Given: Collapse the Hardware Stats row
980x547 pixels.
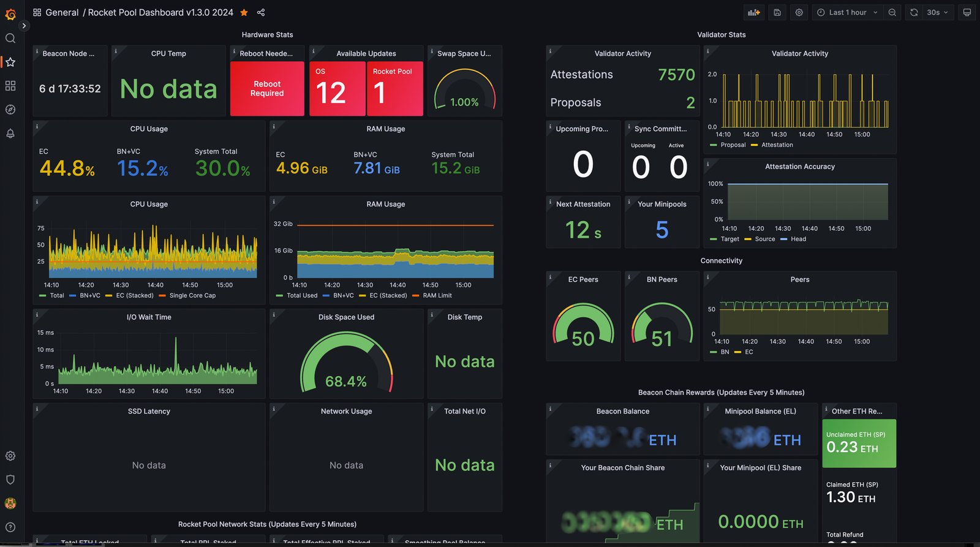Looking at the screenshot, I should coord(267,35).
